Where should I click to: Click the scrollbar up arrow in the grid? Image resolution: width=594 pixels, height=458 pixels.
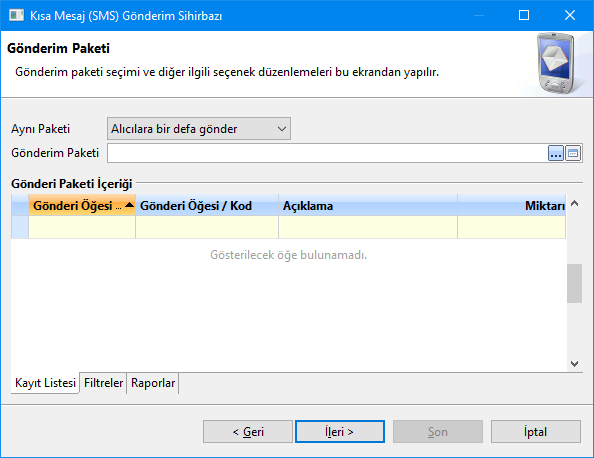(574, 203)
